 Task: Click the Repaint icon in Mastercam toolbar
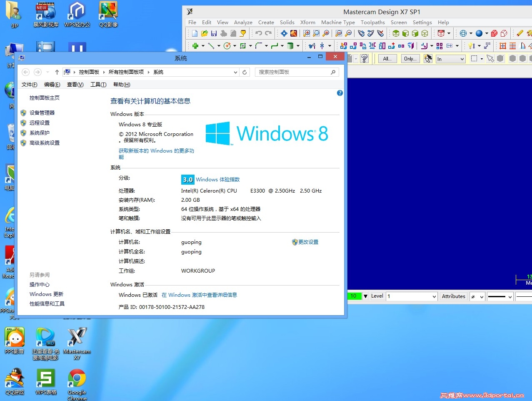point(294,33)
